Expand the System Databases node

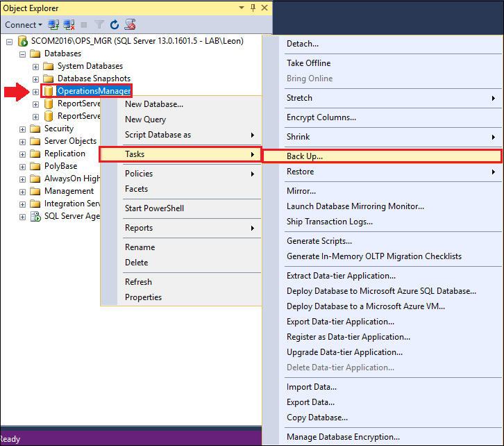[x=35, y=67]
